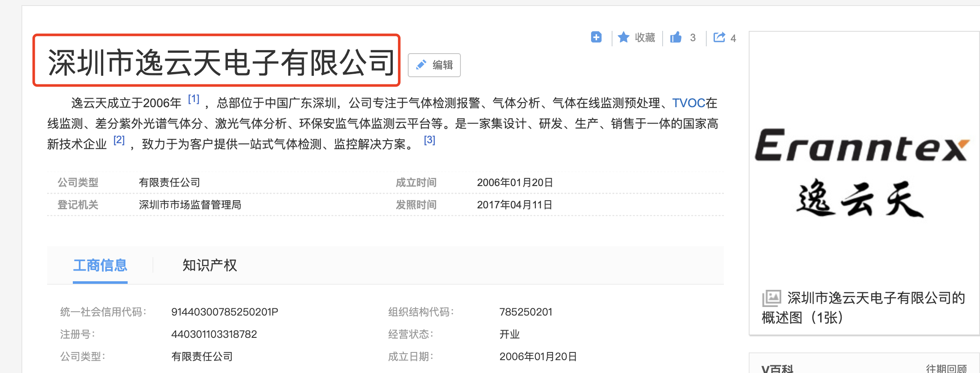Image resolution: width=980 pixels, height=373 pixels.
Task: View citation reference [3]
Action: [429, 140]
